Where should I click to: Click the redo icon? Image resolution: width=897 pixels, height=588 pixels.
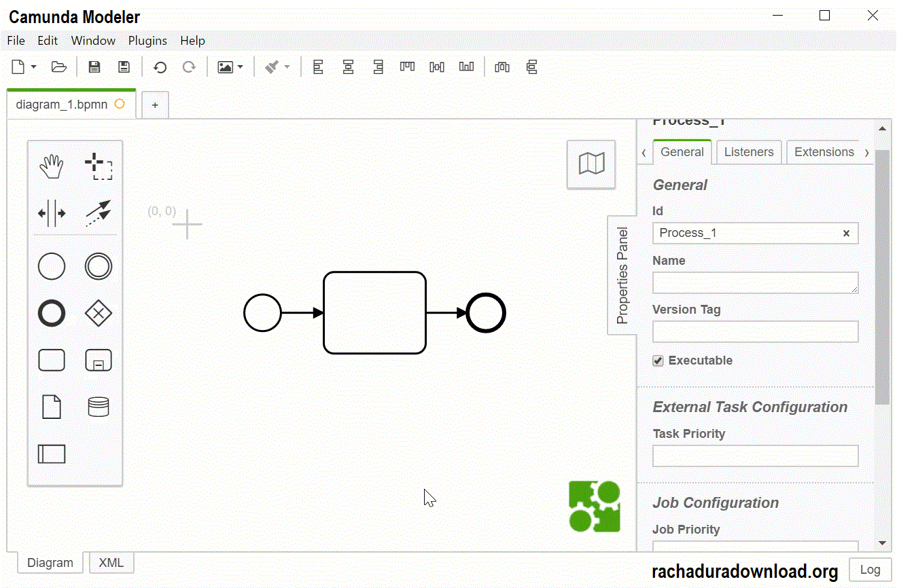tap(190, 67)
